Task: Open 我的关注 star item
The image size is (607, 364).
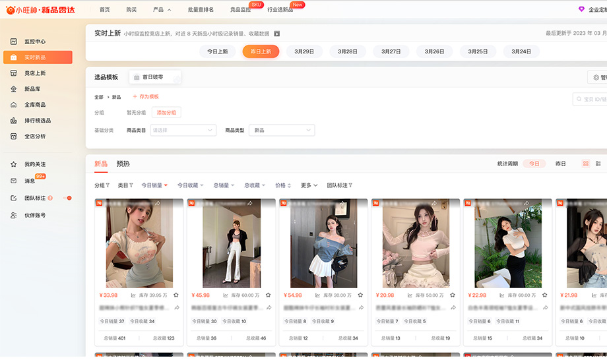Action: tap(35, 164)
